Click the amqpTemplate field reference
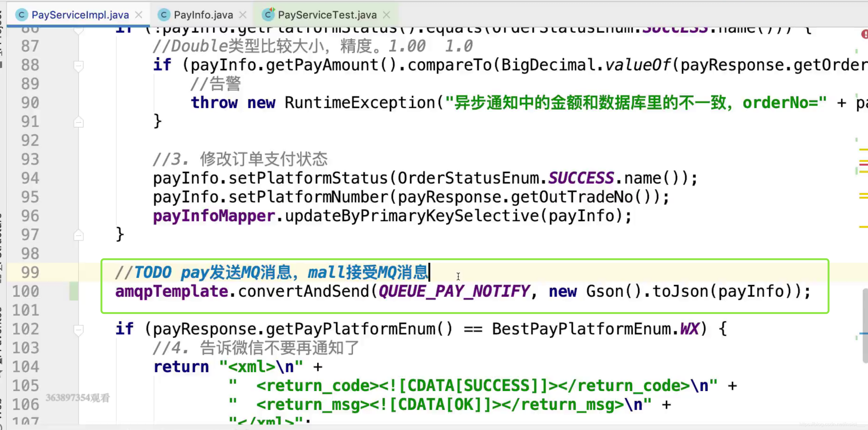Viewport: 868px width, 430px height. [x=172, y=291]
